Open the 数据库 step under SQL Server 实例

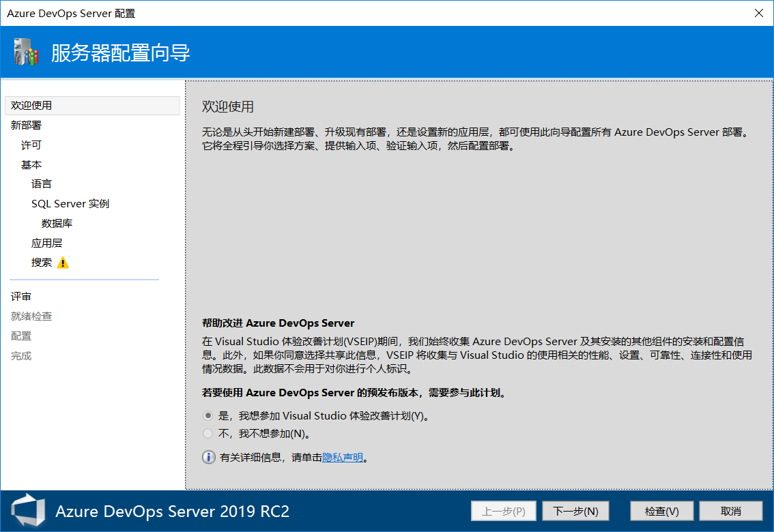click(55, 222)
